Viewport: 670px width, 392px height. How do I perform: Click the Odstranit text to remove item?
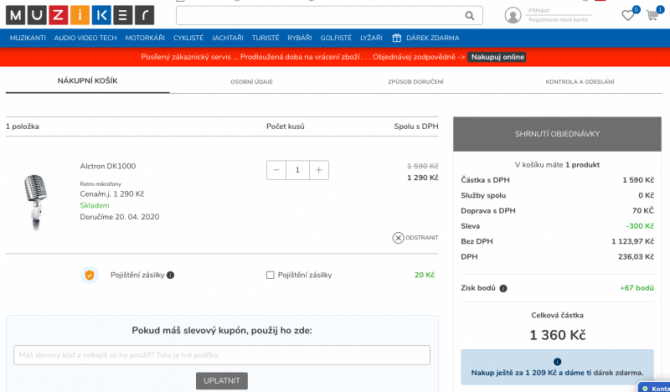click(422, 238)
